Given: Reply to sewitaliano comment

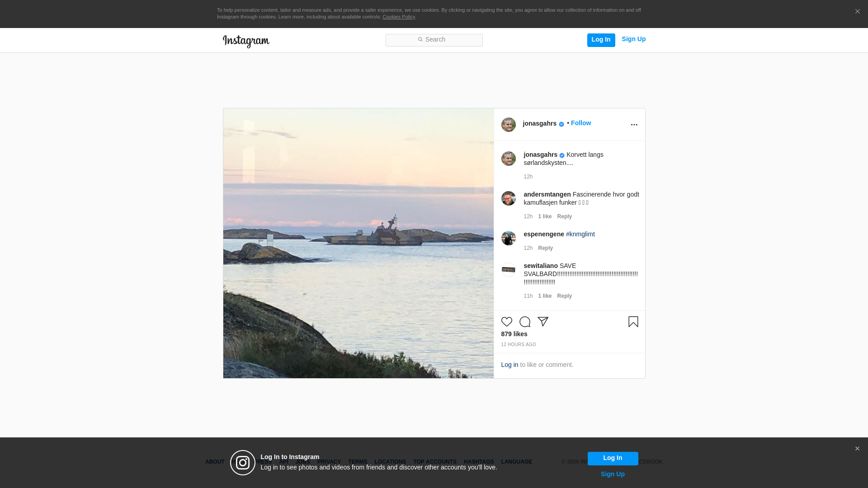Looking at the screenshot, I should [x=564, y=296].
